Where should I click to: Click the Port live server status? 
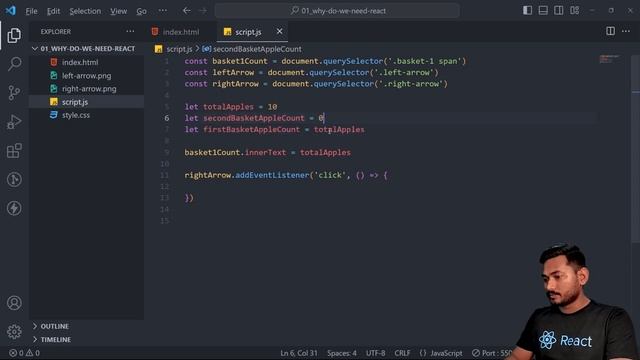[x=492, y=353]
